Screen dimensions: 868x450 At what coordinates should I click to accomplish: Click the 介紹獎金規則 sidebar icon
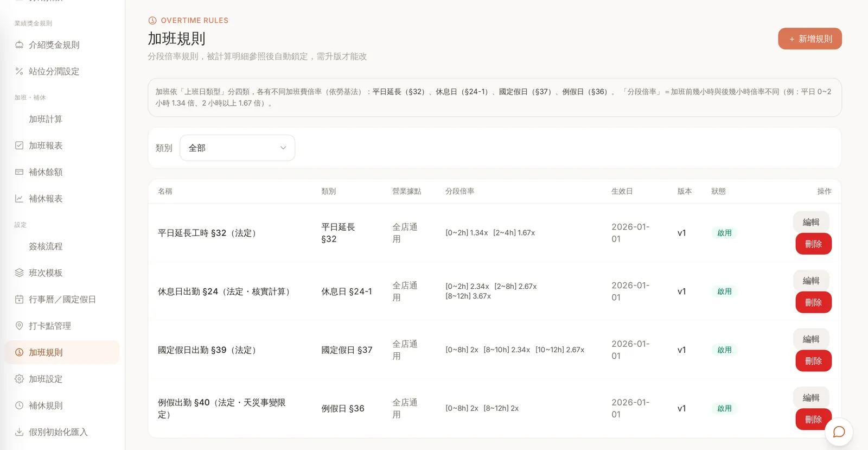coord(19,45)
